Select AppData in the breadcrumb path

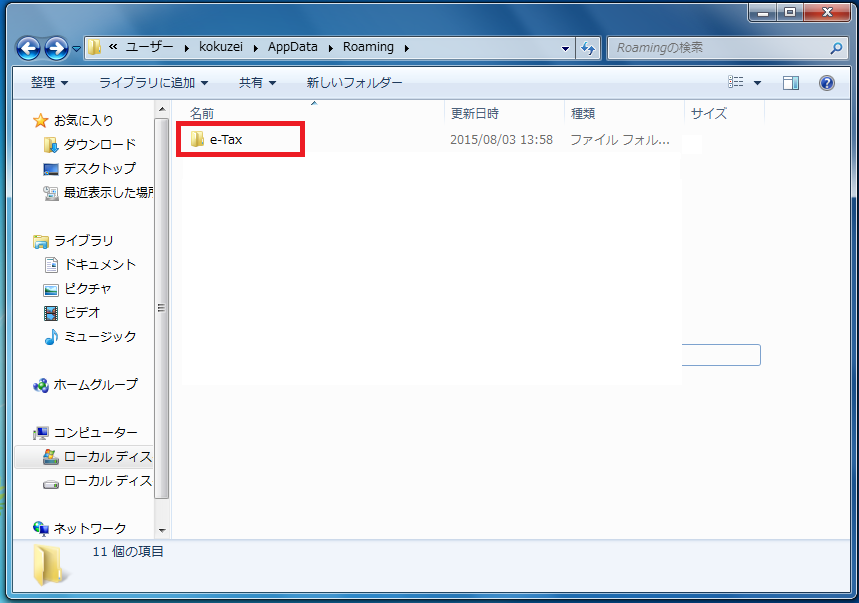(293, 47)
